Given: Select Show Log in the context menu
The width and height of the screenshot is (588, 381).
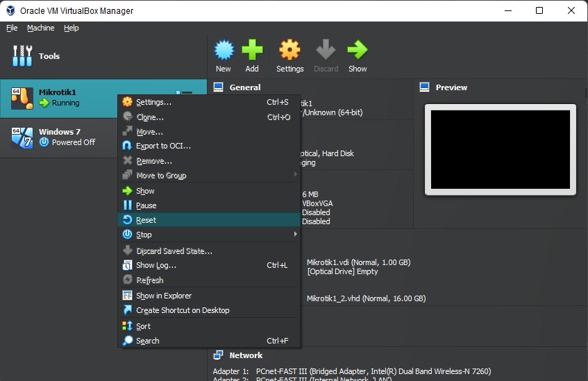Looking at the screenshot, I should coord(156,265).
